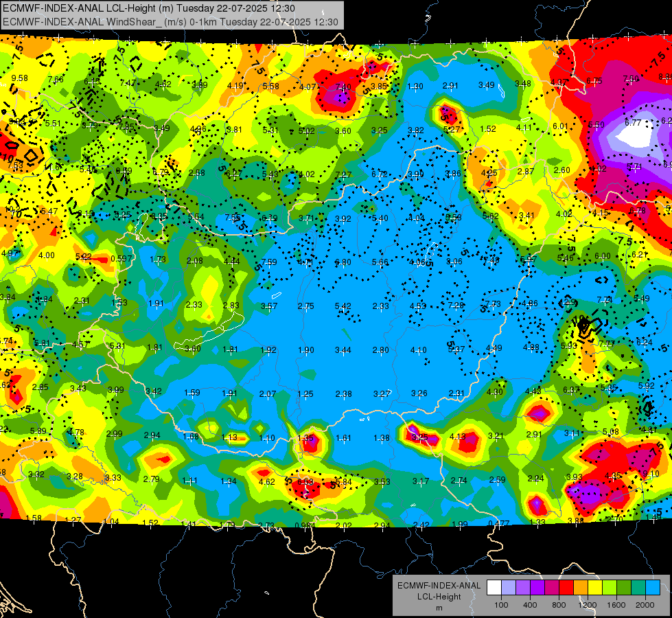The image size is (672, 618).
Task: Click the 3.17 wind shear value
Action: (420, 481)
